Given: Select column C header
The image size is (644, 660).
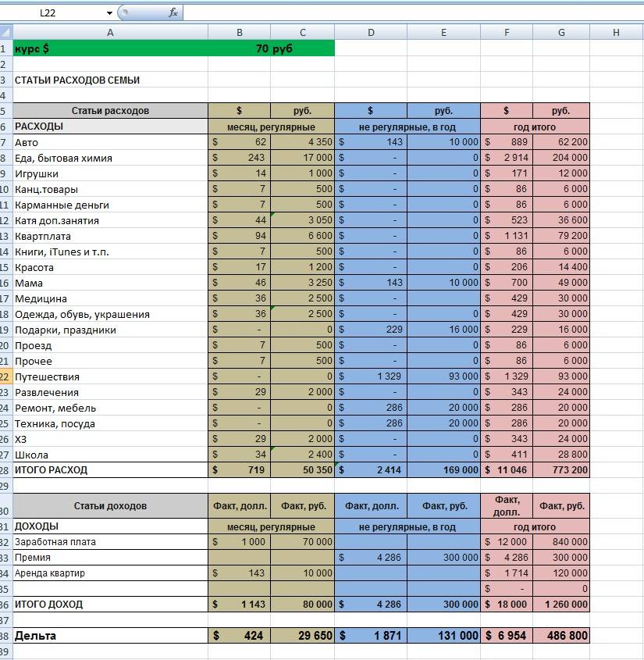Looking at the screenshot, I should 302,32.
